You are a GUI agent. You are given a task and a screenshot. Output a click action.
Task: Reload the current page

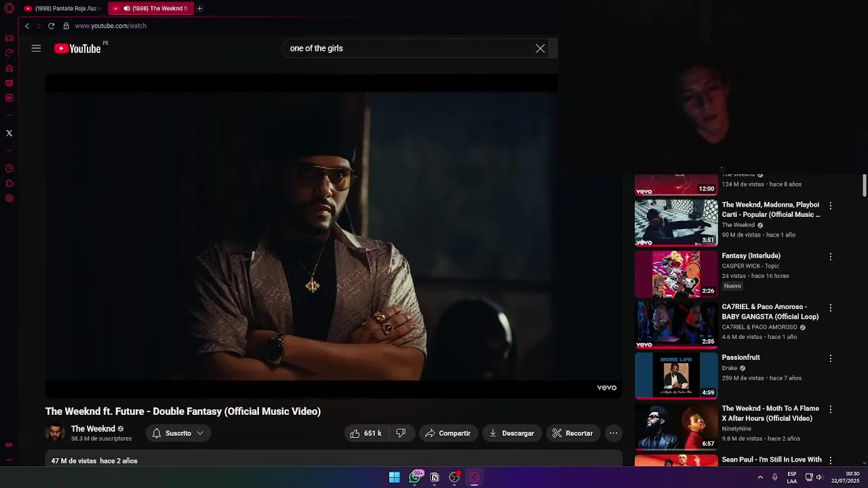(51, 26)
